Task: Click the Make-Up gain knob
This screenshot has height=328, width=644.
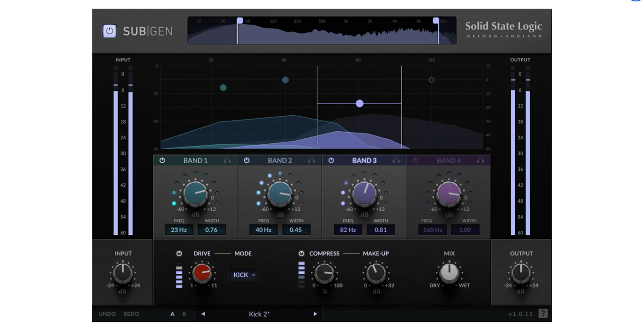Action: [x=375, y=274]
